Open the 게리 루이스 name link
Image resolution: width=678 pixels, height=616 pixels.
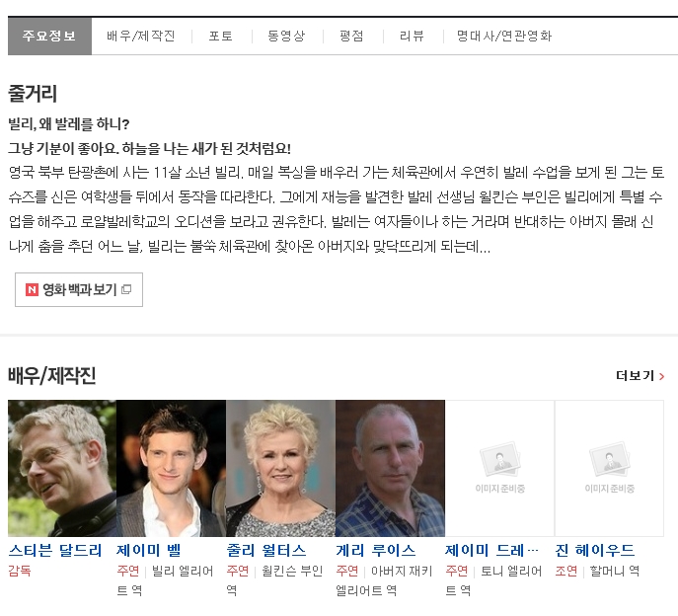[x=376, y=551]
